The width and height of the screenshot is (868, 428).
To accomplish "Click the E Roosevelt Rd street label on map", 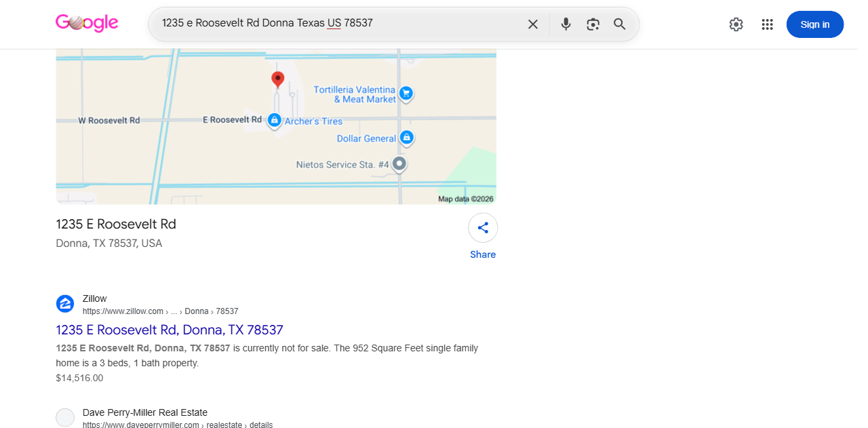I will coord(232,119).
